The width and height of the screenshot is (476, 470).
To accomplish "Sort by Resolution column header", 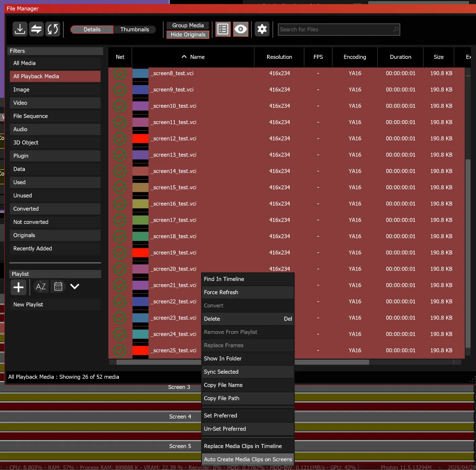I will [279, 57].
